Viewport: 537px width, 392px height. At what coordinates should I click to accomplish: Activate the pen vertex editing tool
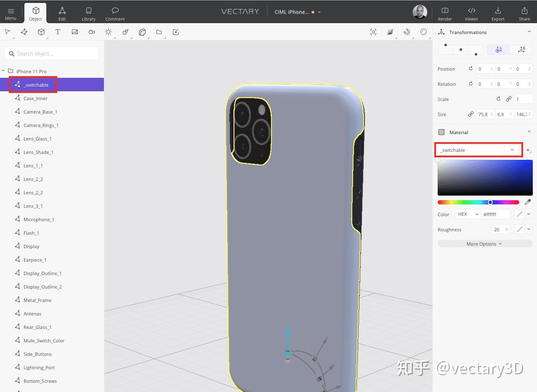(24, 32)
